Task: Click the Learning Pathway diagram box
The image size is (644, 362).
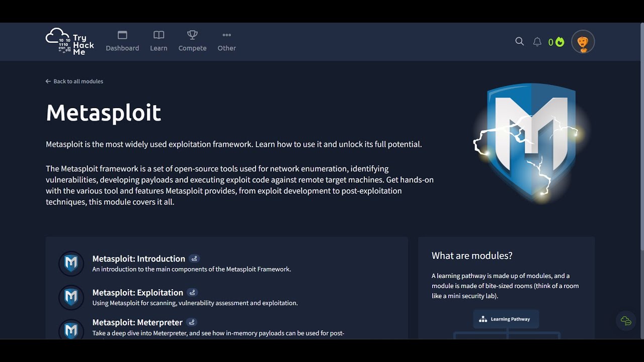Action: click(506, 319)
